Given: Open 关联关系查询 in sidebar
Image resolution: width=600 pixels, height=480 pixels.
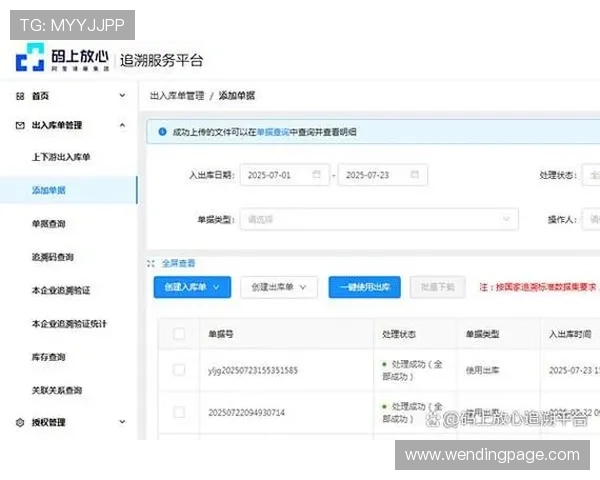Looking at the screenshot, I should tap(57, 390).
